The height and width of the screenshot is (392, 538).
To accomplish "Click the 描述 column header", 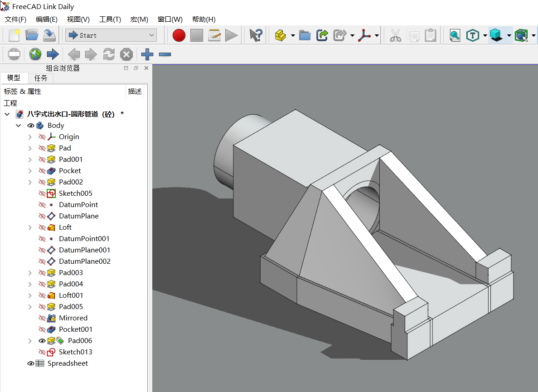I will tap(135, 92).
